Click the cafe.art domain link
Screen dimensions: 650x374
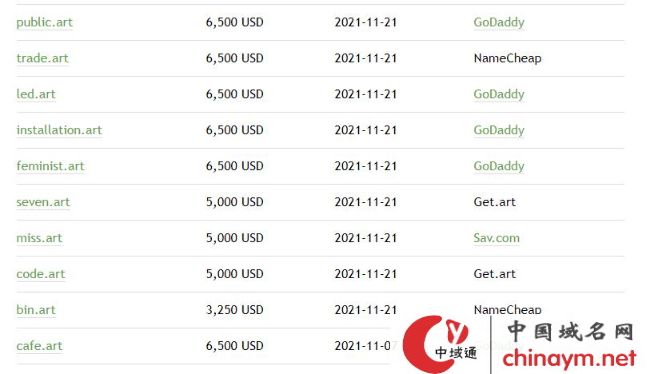39,346
